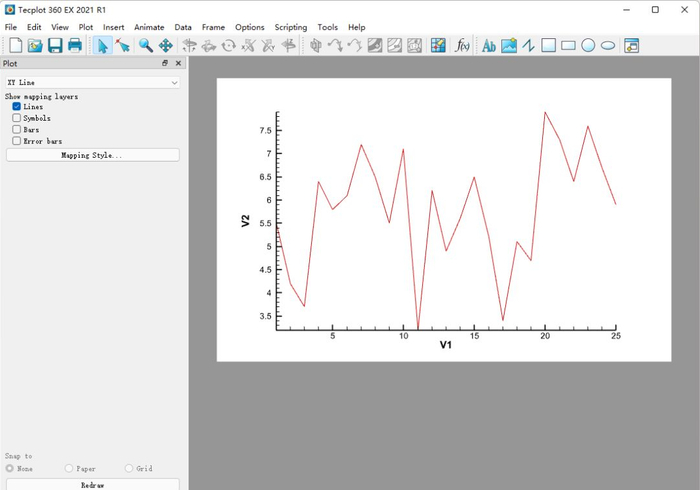This screenshot has width=700, height=490.
Task: Click the Mapping Style... button
Action: 92,156
